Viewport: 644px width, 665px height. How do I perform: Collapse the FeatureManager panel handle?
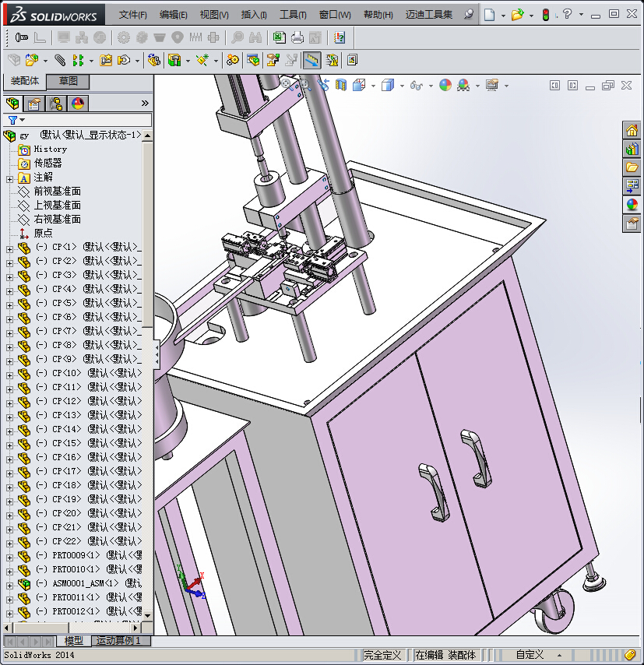coord(157,354)
